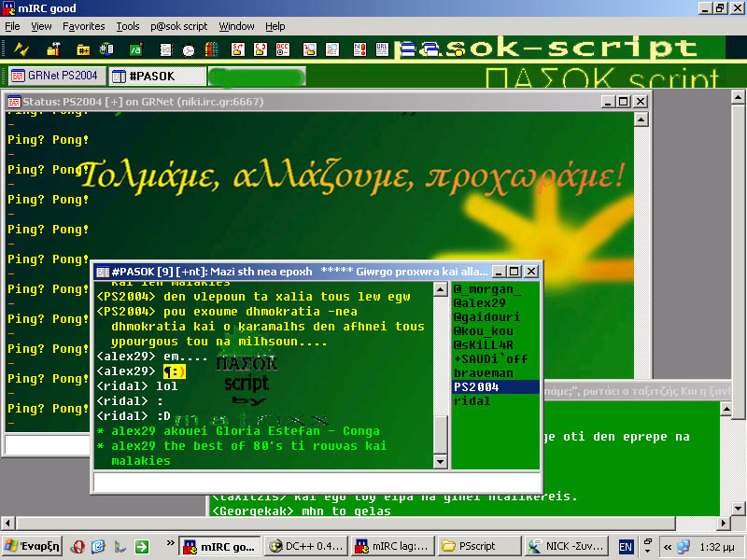Launch Internet Explorer from the quick launch
Screen dimensions: 747x560
pos(98,546)
